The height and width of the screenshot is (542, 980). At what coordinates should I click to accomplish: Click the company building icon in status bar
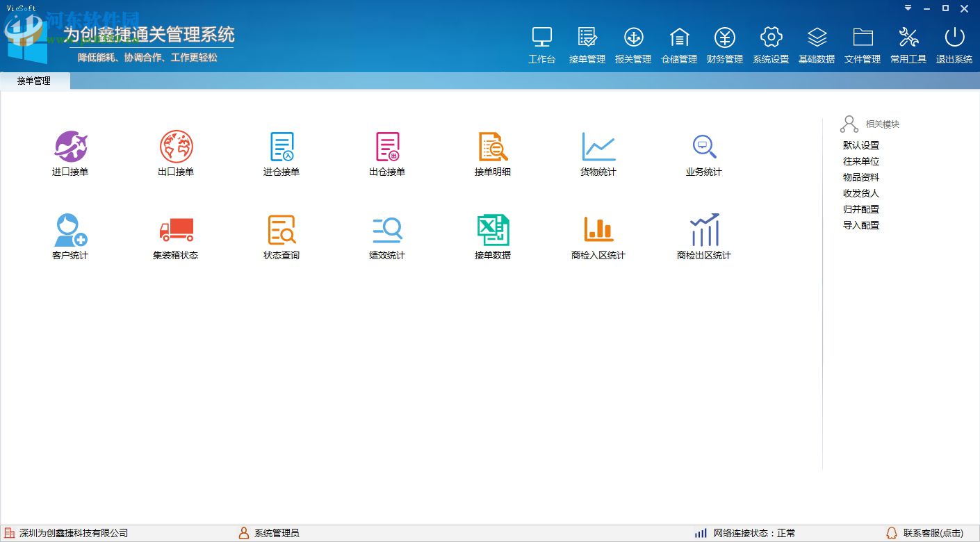pyautogui.click(x=10, y=534)
